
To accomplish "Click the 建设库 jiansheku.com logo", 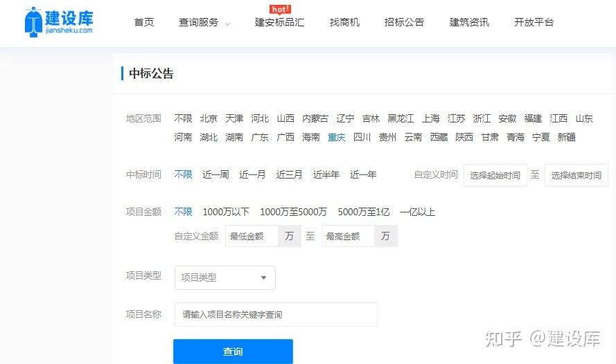I will tap(59, 22).
